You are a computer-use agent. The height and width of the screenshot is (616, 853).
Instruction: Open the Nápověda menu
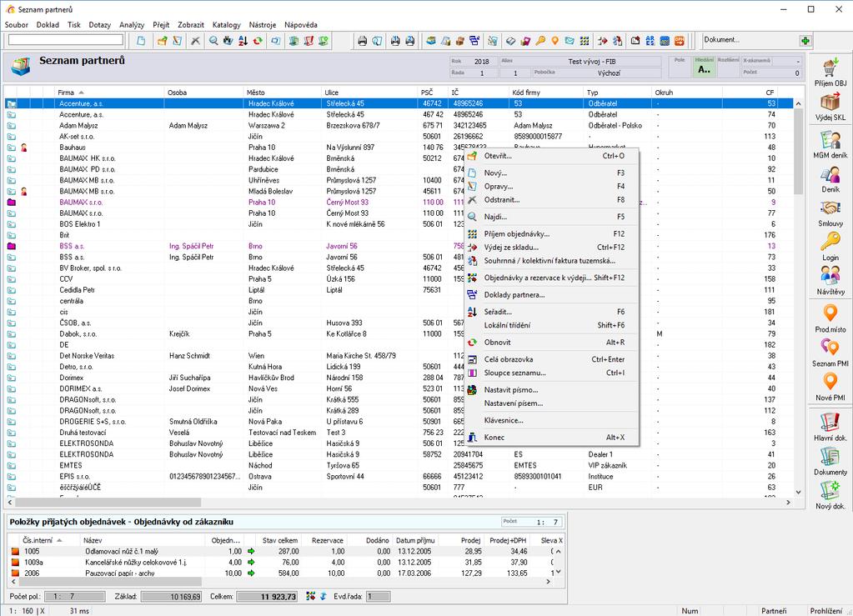[x=301, y=24]
